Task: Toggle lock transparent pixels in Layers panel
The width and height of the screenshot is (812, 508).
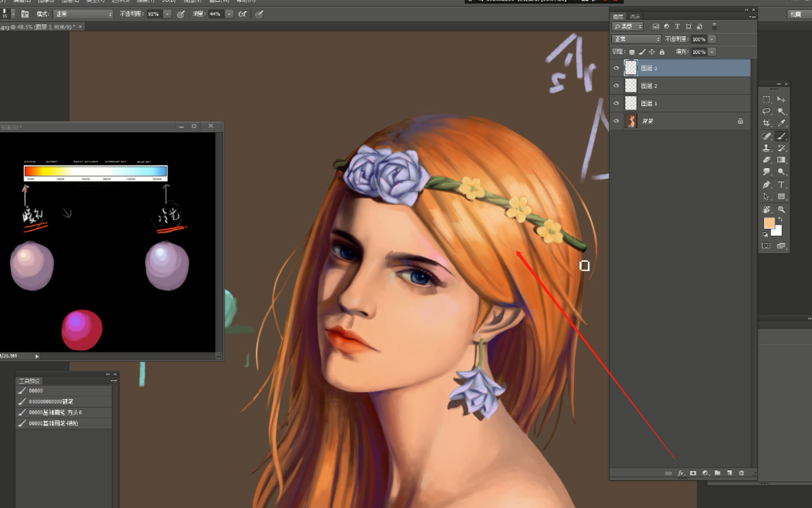Action: tap(632, 52)
